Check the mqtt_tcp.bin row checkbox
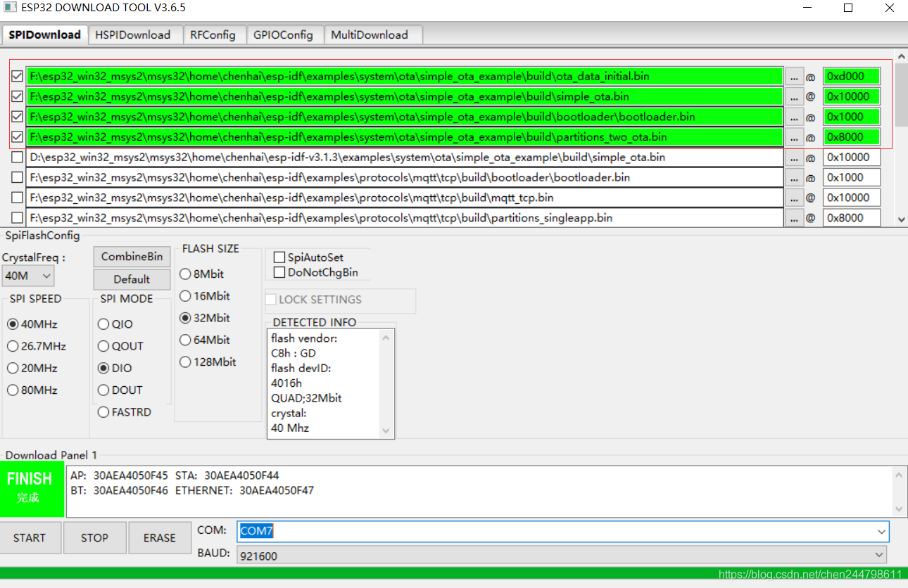Screen dimensions: 908x588 coord(17,198)
